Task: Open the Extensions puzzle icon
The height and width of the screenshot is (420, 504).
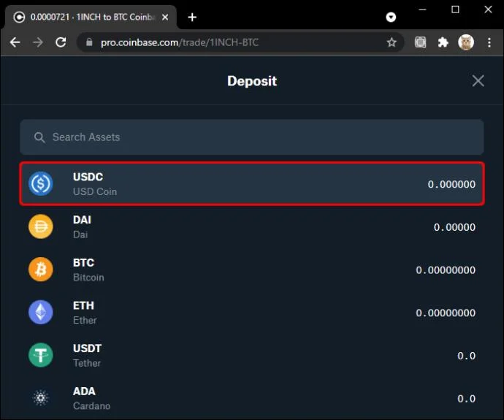Action: coord(443,42)
